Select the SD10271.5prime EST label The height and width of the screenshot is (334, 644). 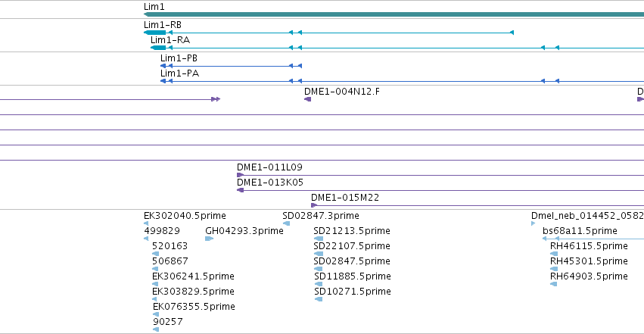(353, 292)
